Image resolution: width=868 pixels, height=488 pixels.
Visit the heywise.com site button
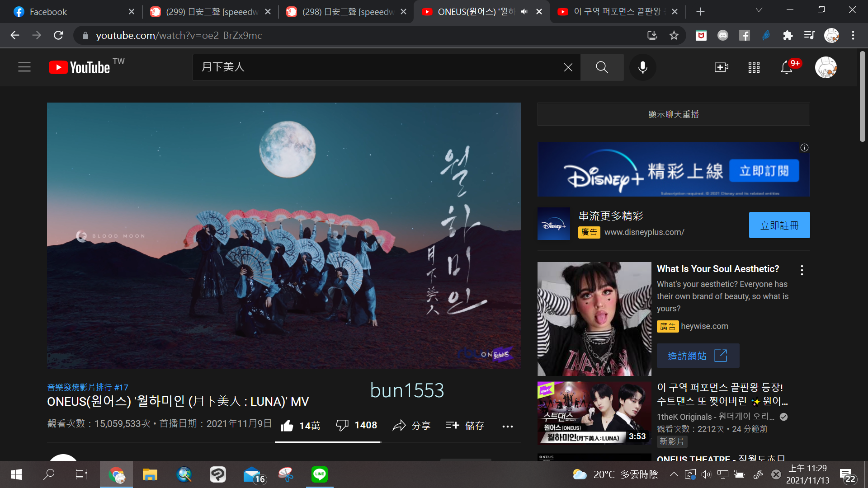coord(698,356)
